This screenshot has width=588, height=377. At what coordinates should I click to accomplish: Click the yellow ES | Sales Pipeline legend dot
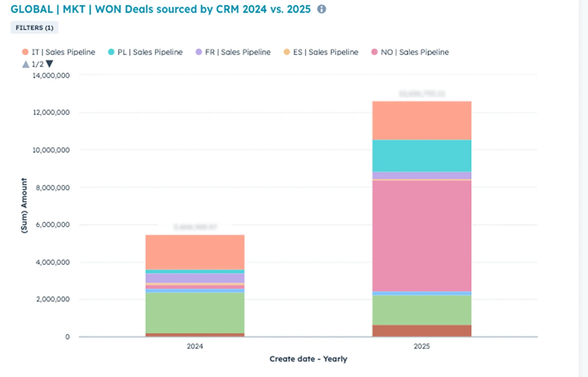pos(287,52)
